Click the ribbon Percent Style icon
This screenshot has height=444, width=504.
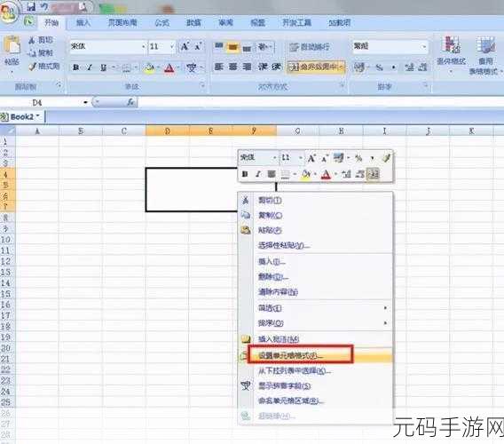tap(379, 67)
